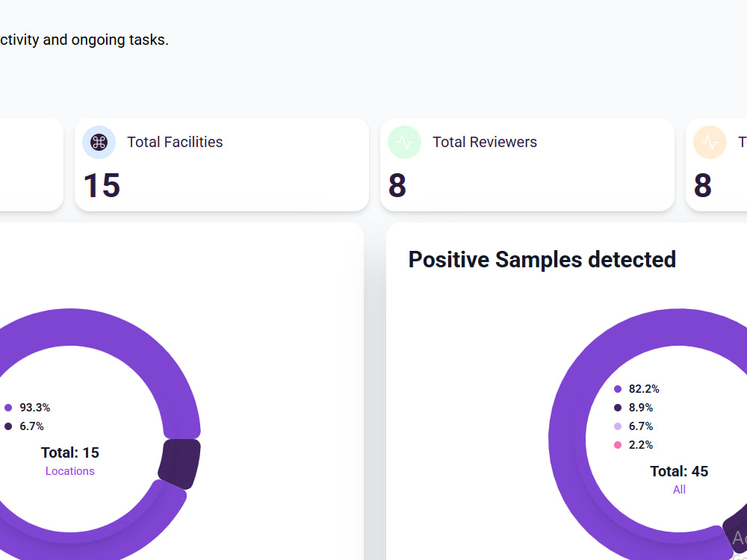Image resolution: width=747 pixels, height=560 pixels.
Task: Select the '93.3%' legend value
Action: click(35, 408)
